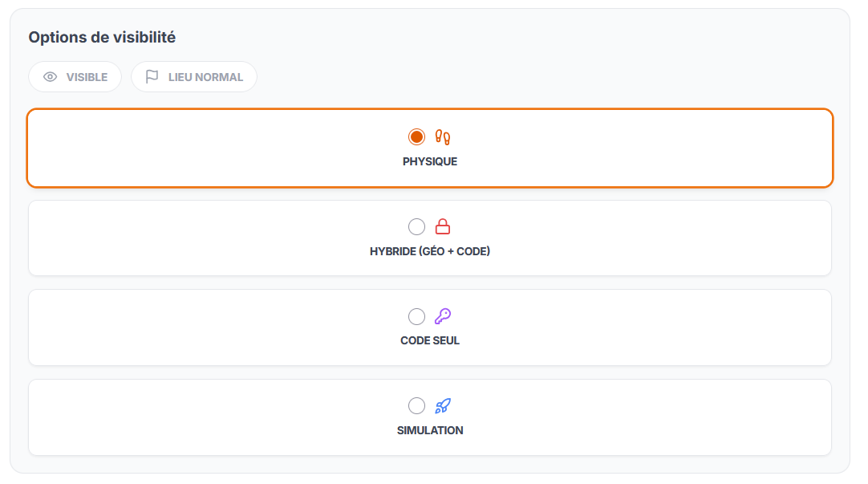Click the flag icon beside Lieu Normal
Image resolution: width=868 pixels, height=484 pixels.
tap(152, 77)
